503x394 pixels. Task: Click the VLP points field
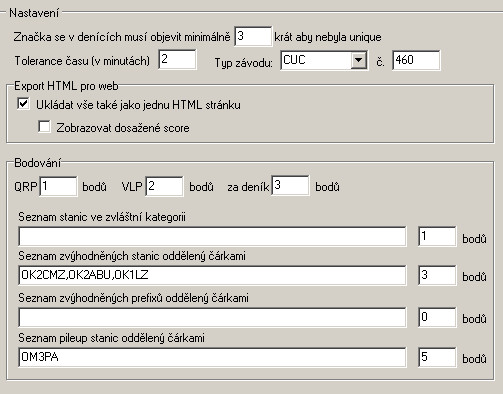point(164,186)
